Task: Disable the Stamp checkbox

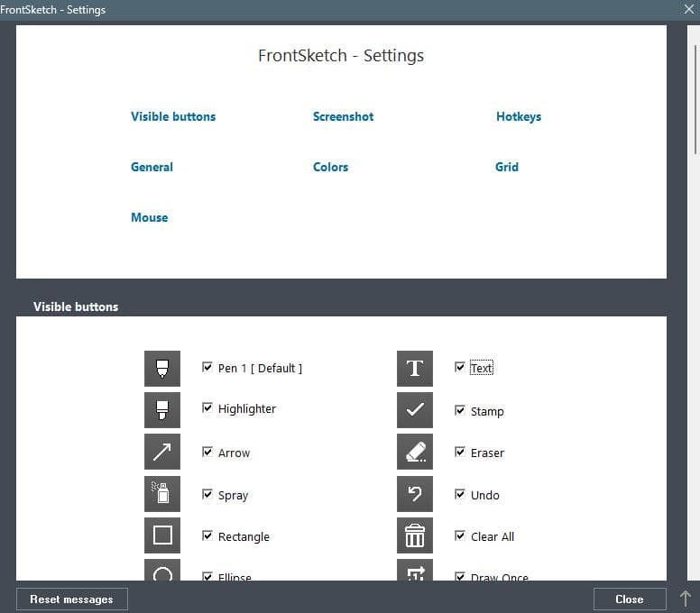Action: point(460,410)
